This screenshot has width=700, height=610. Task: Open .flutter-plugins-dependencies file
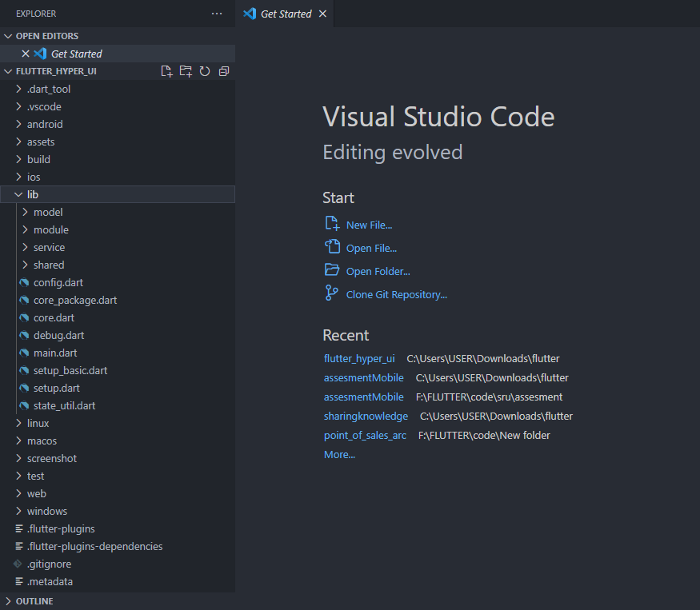click(x=118, y=546)
